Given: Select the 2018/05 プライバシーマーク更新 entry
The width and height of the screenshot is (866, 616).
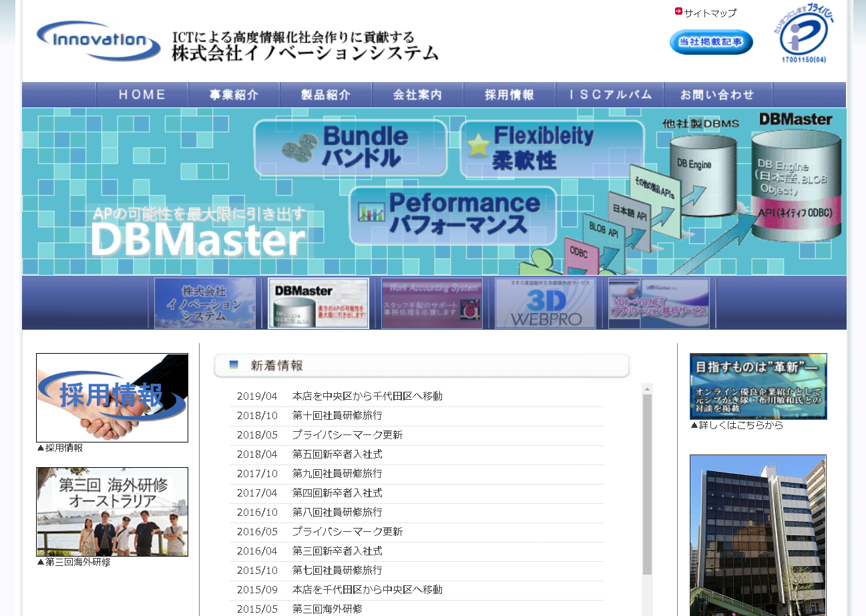Looking at the screenshot, I should click(x=347, y=435).
